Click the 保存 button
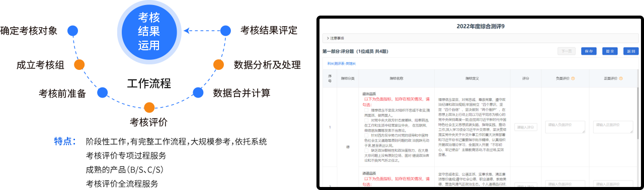644x190 pixels. click(x=589, y=51)
